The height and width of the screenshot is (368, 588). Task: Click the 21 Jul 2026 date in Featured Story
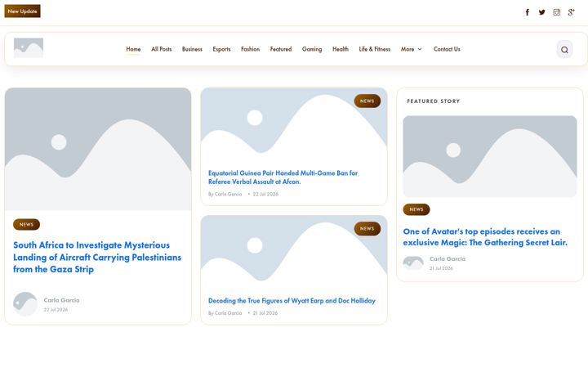[x=441, y=268]
